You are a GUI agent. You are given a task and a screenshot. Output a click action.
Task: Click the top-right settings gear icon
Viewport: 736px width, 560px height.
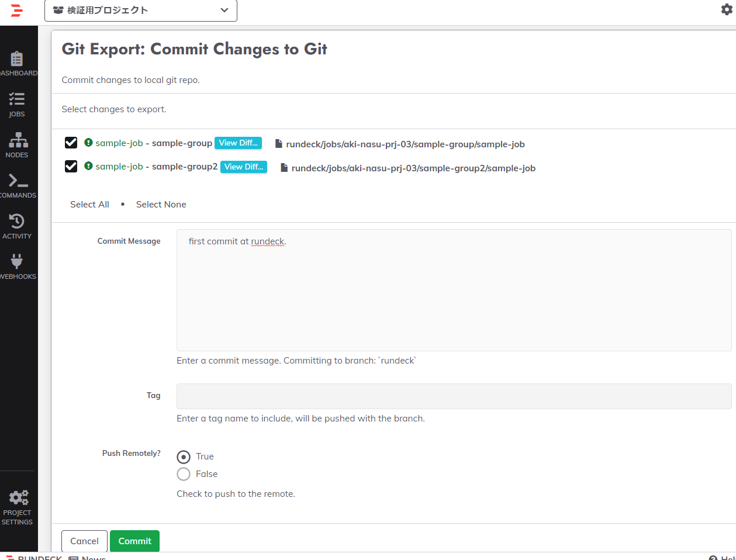(x=727, y=9)
